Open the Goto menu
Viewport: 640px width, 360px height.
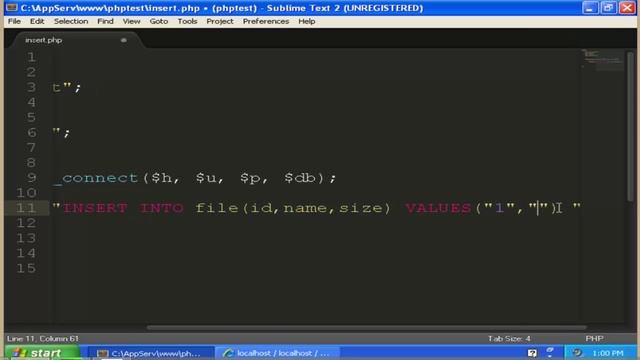point(159,21)
